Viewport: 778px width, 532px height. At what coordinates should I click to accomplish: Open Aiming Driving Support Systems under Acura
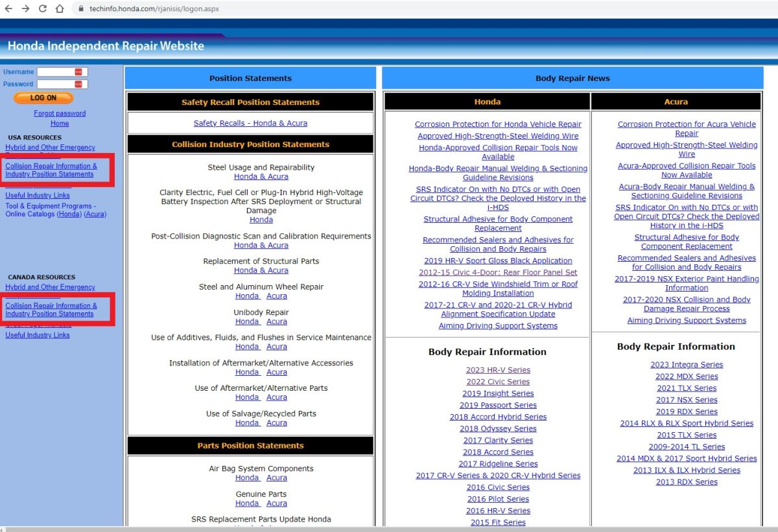687,320
